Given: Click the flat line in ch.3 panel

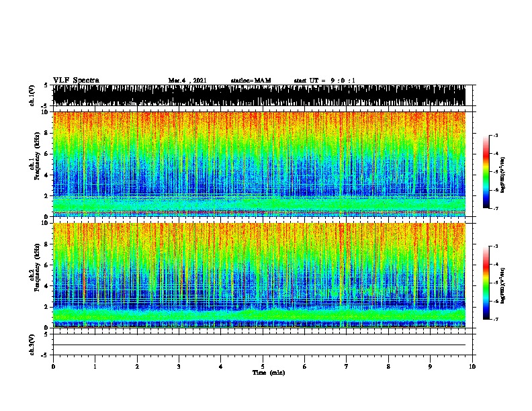Looking at the screenshot, I should (x=259, y=345).
